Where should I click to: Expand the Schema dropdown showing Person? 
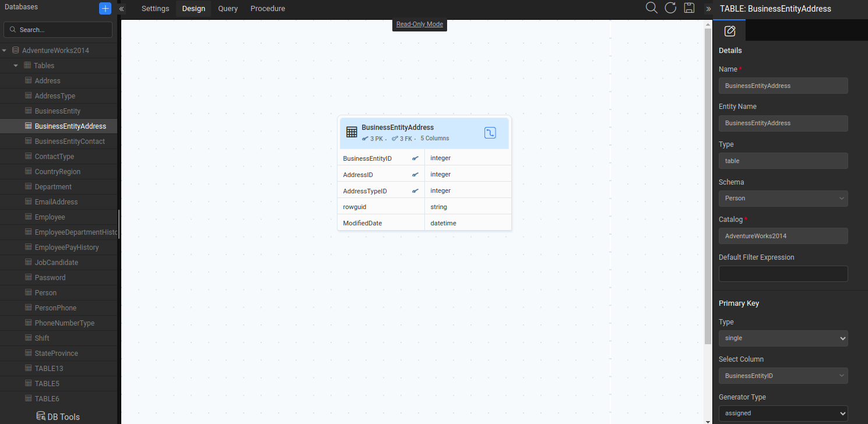[783, 198]
